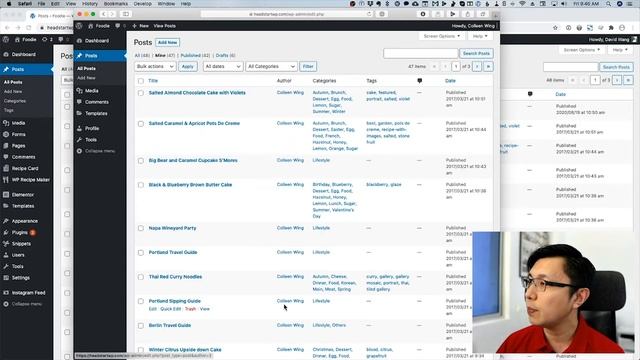The image size is (640, 360).
Task: Open Forms in back window sidebar
Action: (18, 134)
